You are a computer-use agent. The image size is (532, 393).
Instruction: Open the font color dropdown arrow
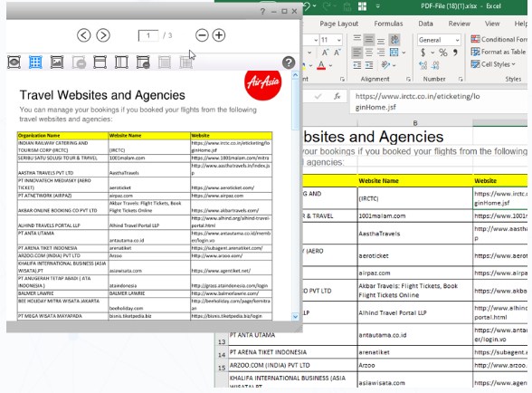click(x=330, y=65)
